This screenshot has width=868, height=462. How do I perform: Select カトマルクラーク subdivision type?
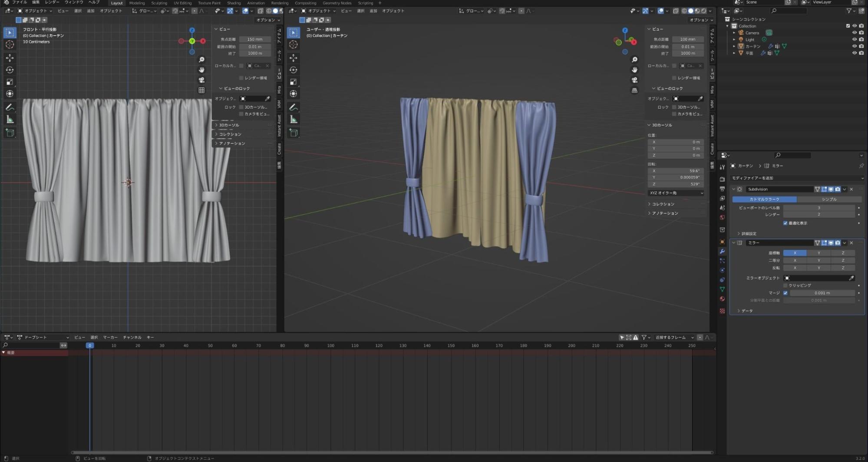(x=764, y=199)
